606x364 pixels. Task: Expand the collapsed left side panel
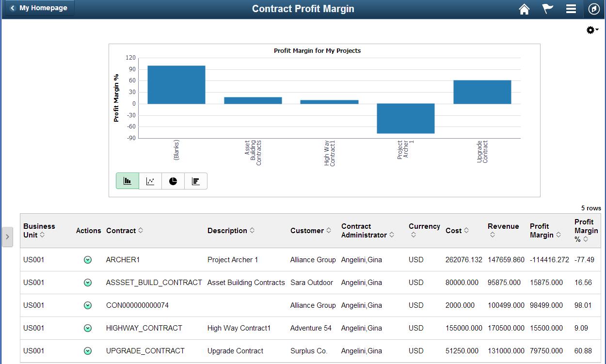tap(7, 237)
